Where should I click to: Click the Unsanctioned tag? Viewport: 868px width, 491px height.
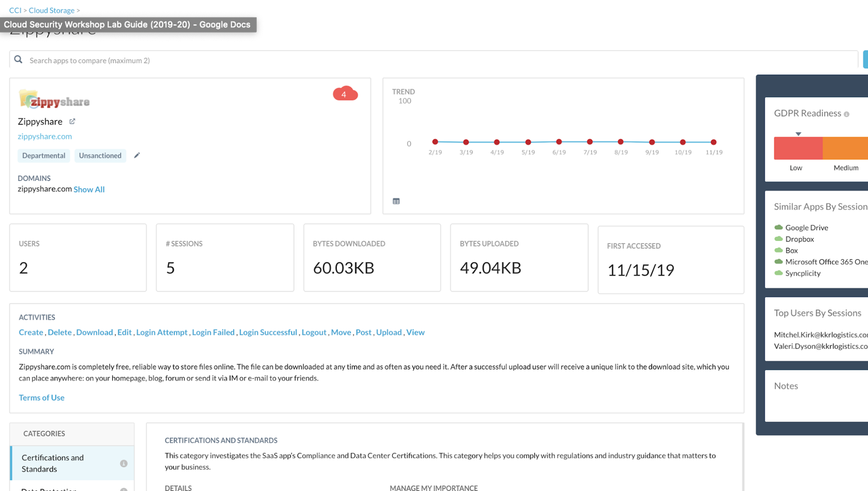click(x=100, y=156)
